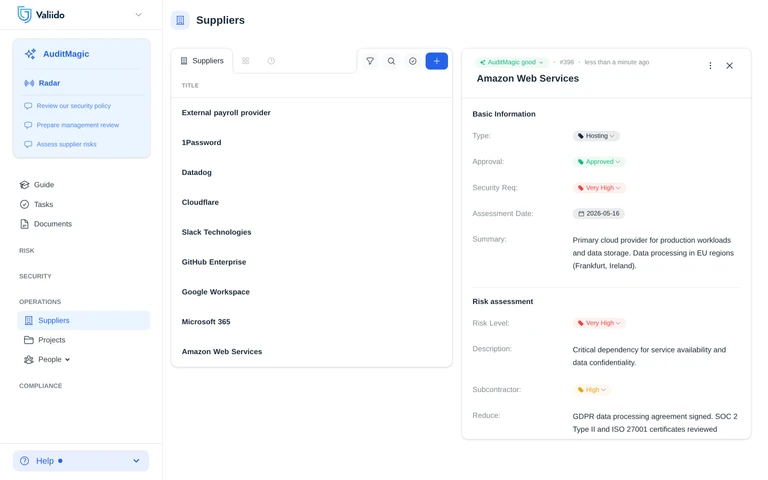Click the circle check icon in toolbar
Image resolution: width=768 pixels, height=480 pixels.
(x=413, y=61)
